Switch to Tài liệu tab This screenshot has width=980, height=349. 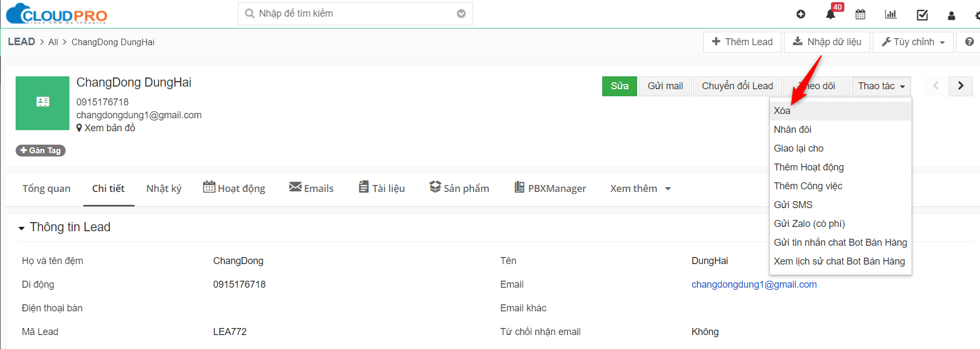(x=382, y=188)
